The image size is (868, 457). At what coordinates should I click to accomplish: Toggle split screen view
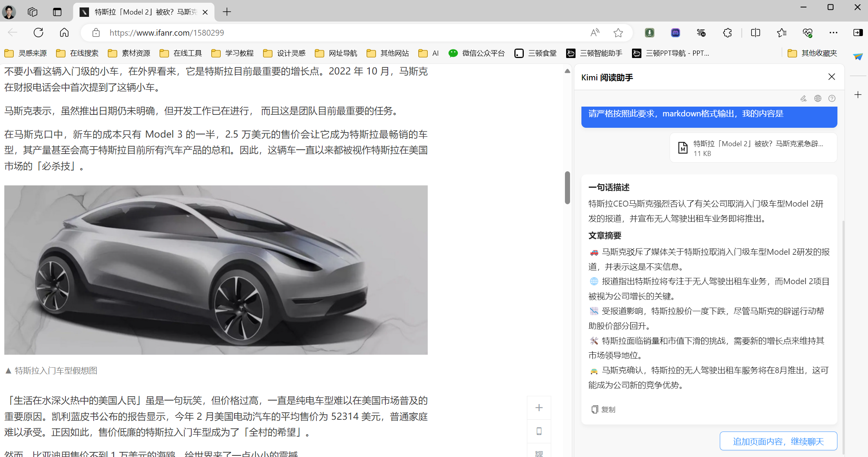pos(755,33)
